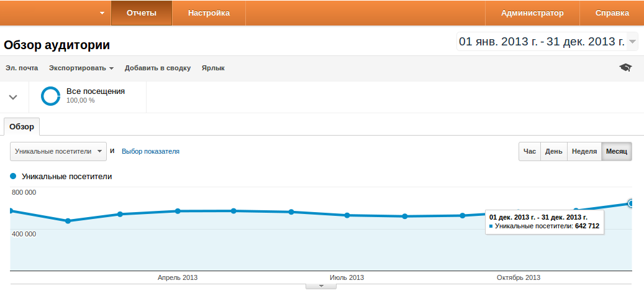
Task: Switch chart granularity to Час
Action: [x=529, y=152]
